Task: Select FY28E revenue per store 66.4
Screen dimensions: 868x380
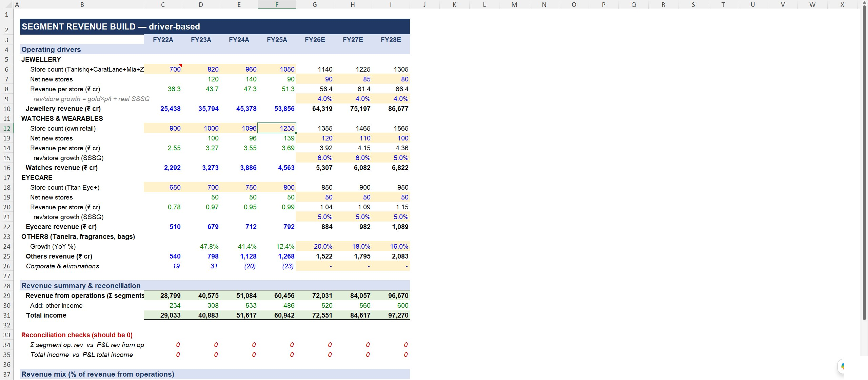Action: [391, 89]
